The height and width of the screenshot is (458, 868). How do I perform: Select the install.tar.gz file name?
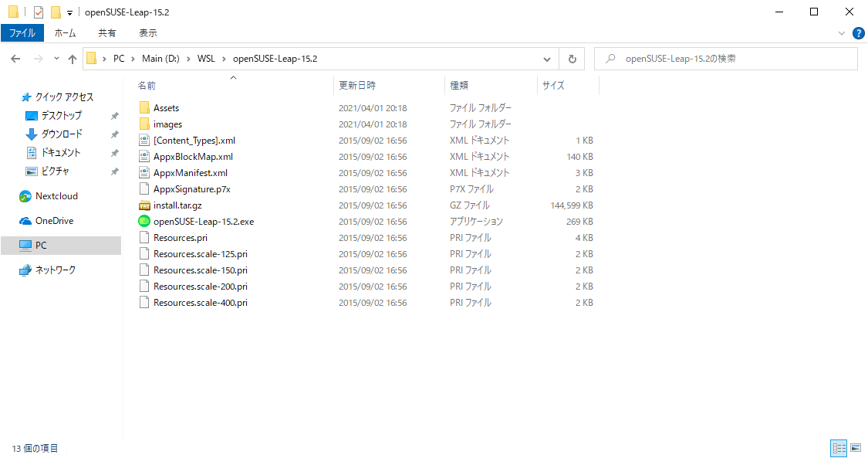(177, 205)
